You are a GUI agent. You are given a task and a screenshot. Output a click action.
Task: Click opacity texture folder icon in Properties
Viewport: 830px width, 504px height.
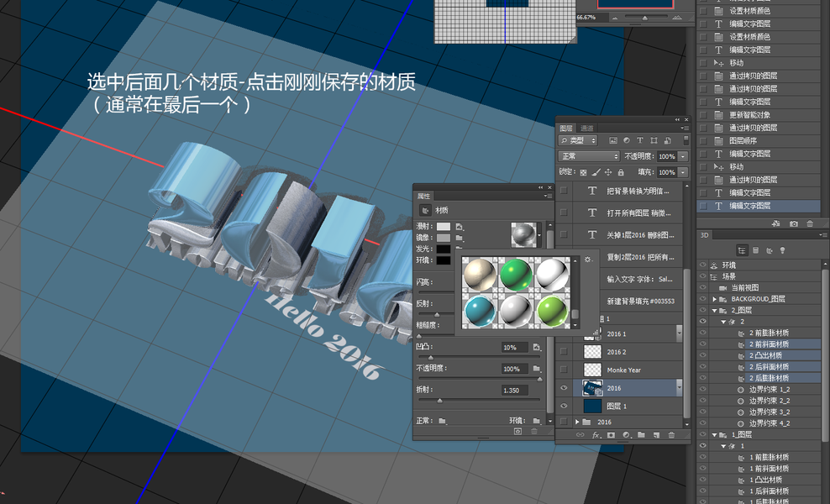pos(537,369)
